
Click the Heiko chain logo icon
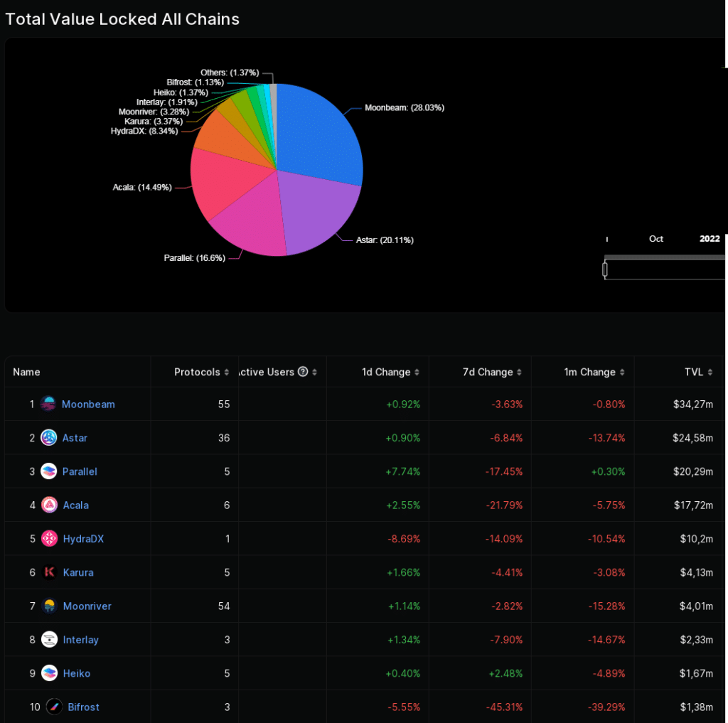(49, 673)
